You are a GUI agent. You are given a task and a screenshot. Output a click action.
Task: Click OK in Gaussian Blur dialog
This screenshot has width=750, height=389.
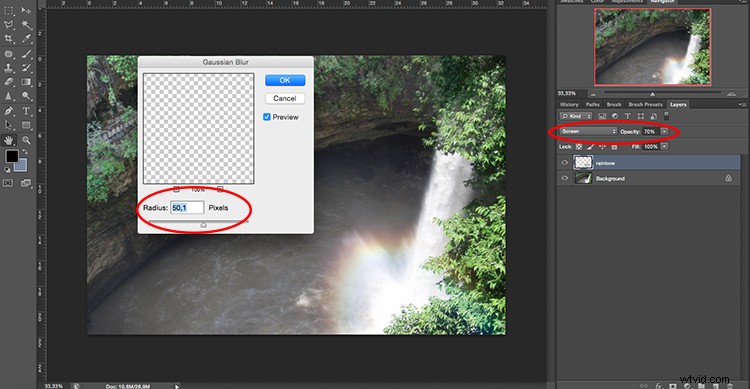[285, 80]
